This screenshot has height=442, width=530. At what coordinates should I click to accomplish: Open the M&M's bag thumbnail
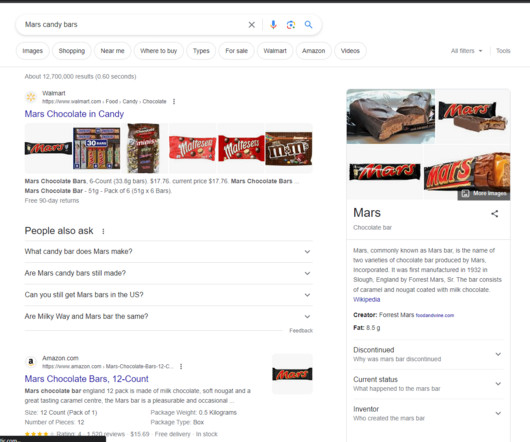coord(289,148)
